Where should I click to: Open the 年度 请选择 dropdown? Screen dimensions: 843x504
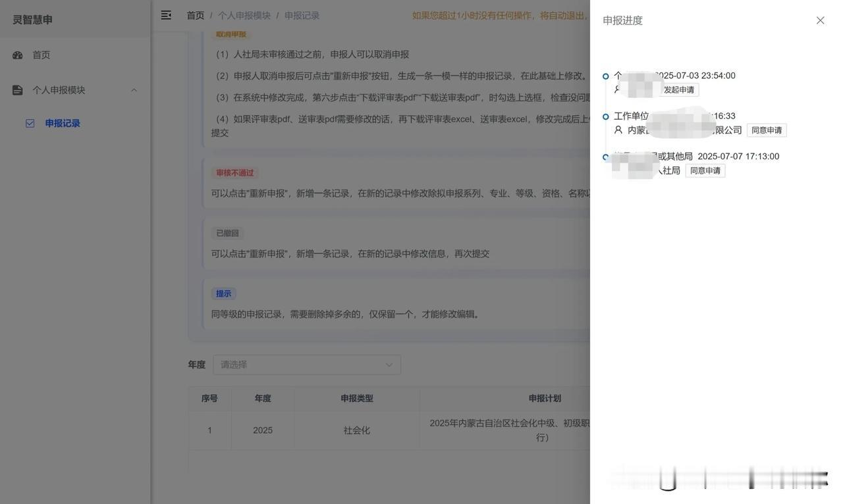click(307, 365)
